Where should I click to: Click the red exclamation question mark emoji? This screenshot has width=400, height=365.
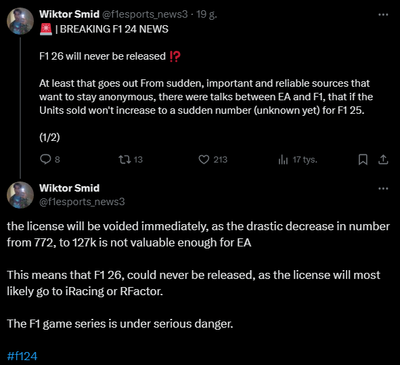[x=175, y=56]
